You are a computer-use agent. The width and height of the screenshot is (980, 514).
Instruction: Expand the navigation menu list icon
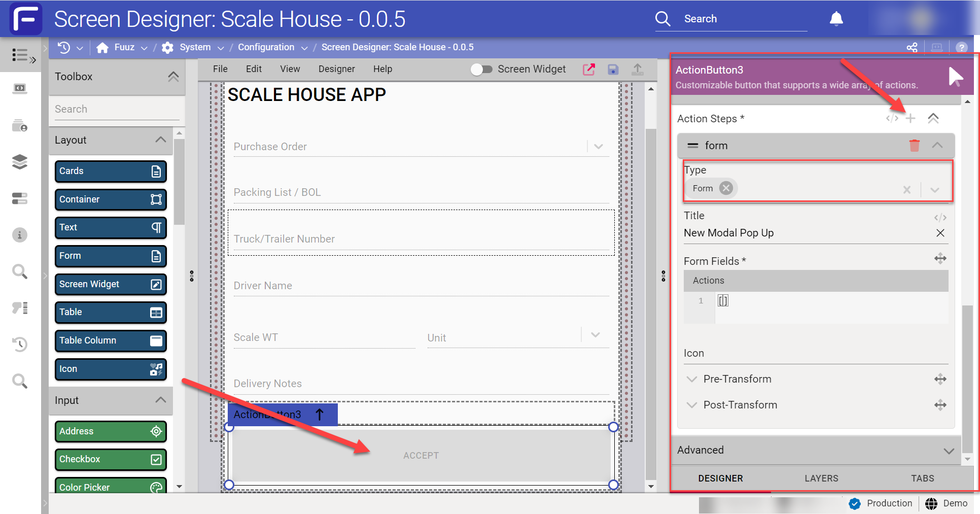[23, 55]
